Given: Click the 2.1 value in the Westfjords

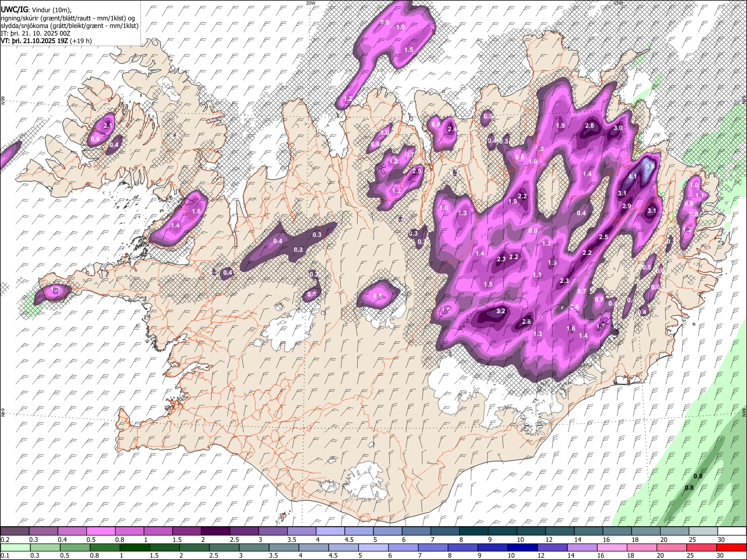Looking at the screenshot, I should (x=107, y=126).
